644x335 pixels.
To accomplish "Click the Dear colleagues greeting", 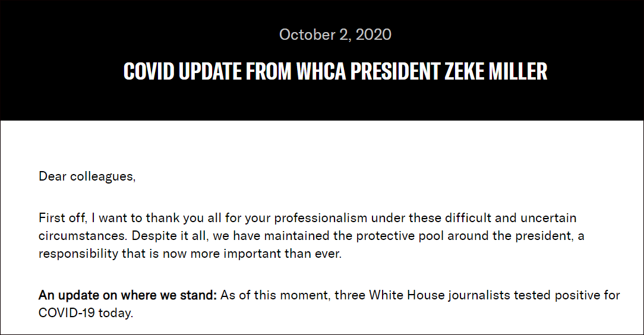I will (x=87, y=176).
